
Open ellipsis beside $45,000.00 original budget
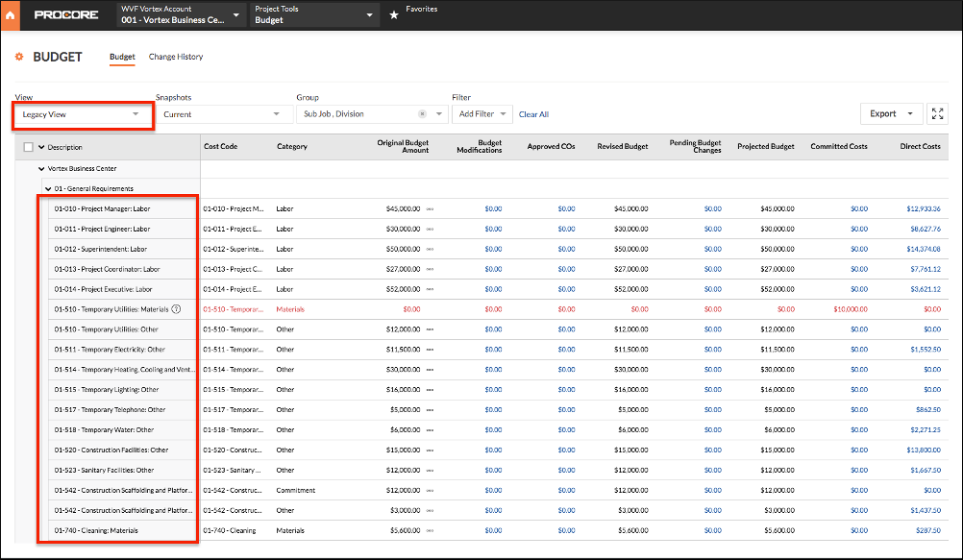point(430,209)
